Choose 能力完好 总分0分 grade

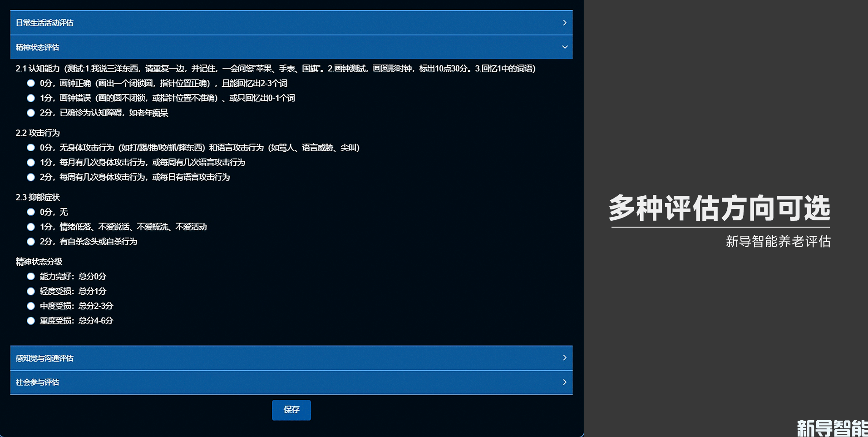(31, 276)
